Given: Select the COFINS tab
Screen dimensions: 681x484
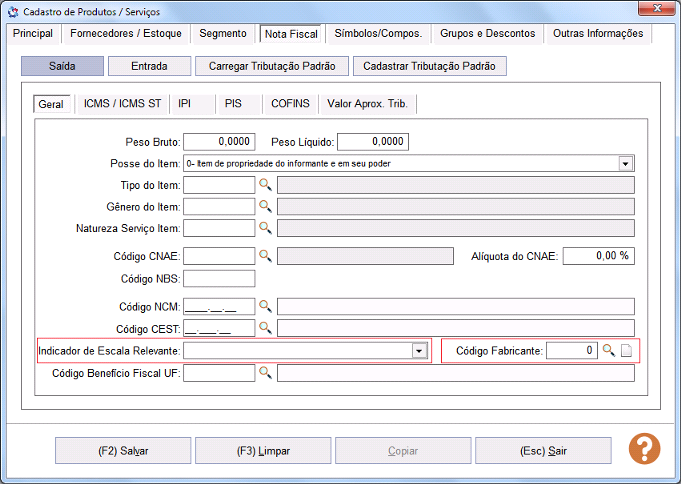Looking at the screenshot, I should [x=290, y=104].
